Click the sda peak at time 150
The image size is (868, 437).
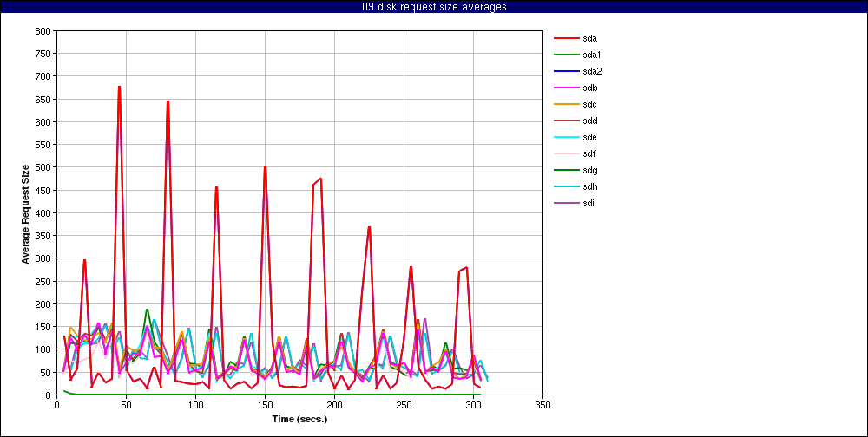pos(265,167)
